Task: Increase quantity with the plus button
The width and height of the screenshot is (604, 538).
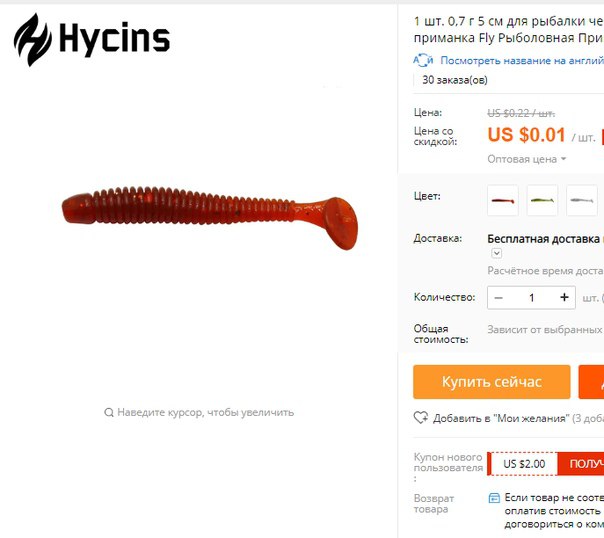Action: coord(564,297)
